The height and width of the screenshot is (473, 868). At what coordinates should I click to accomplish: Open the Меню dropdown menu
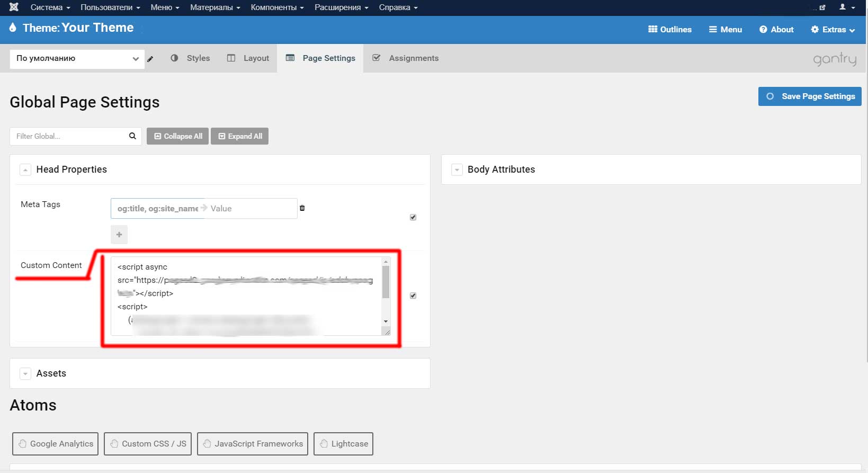click(x=165, y=7)
